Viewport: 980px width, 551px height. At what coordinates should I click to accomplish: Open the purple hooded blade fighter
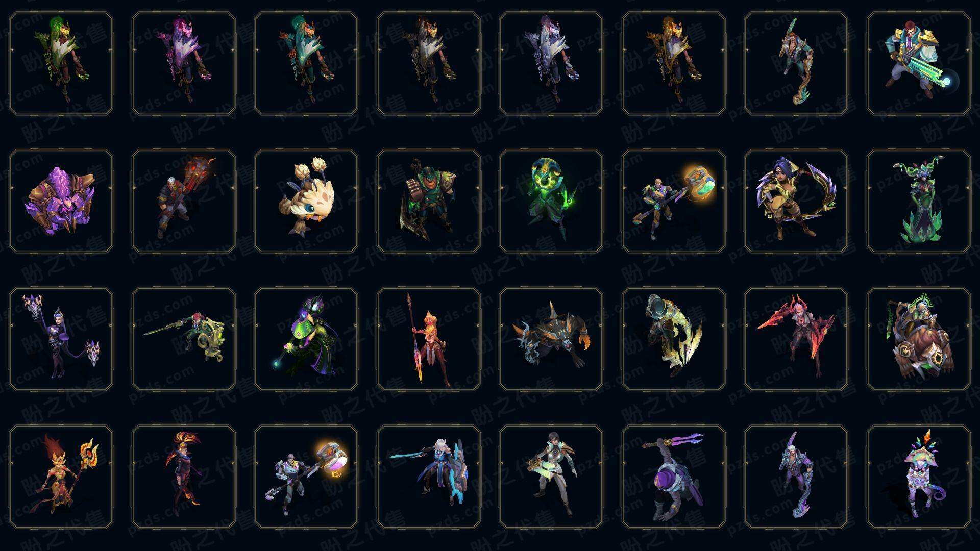(674, 477)
